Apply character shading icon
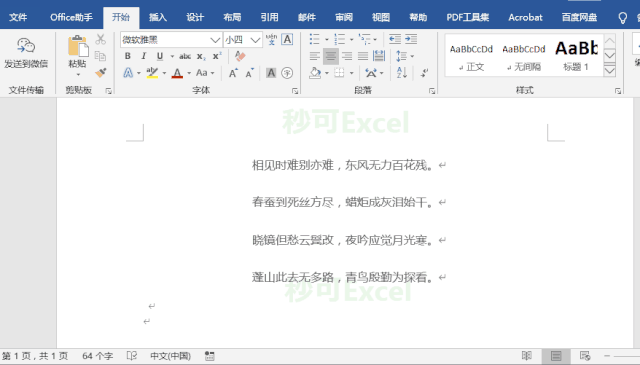The height and width of the screenshot is (365, 640). 271,73
